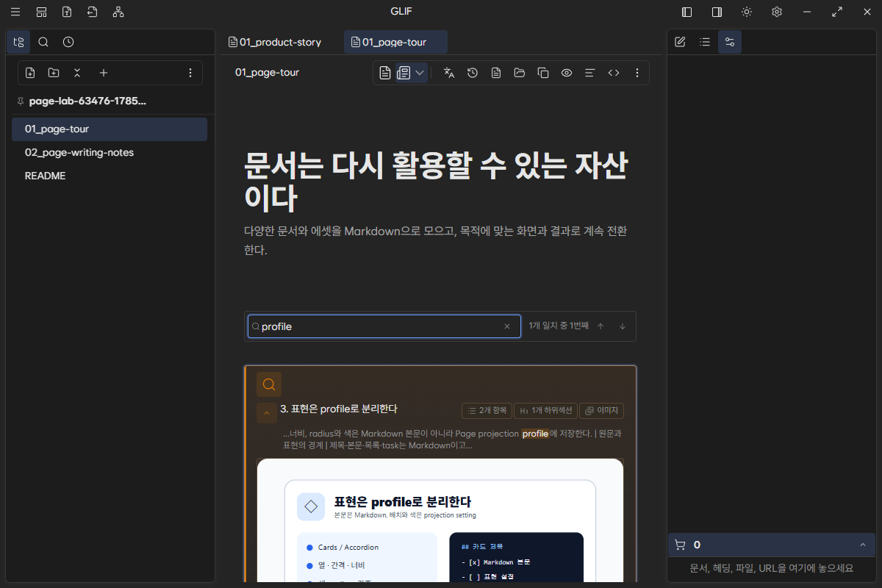The height and width of the screenshot is (588, 882).
Task: Select the page-lab-63476 workspace name
Action: 87,101
